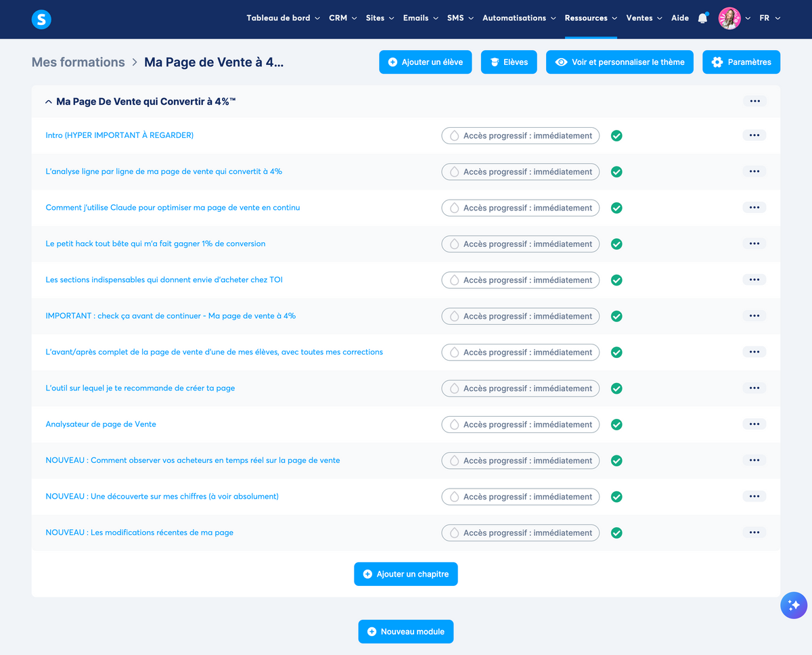812x655 pixels.
Task: Click the Nouveau module button
Action: click(406, 631)
